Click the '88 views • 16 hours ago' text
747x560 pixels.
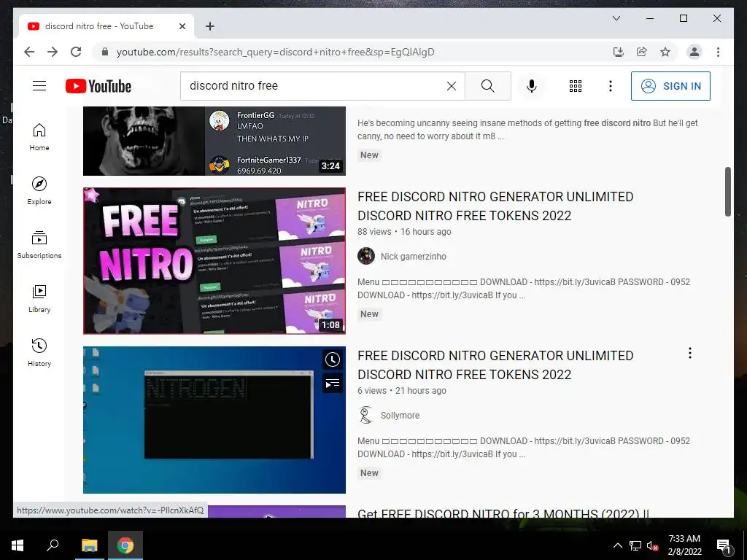tap(404, 232)
